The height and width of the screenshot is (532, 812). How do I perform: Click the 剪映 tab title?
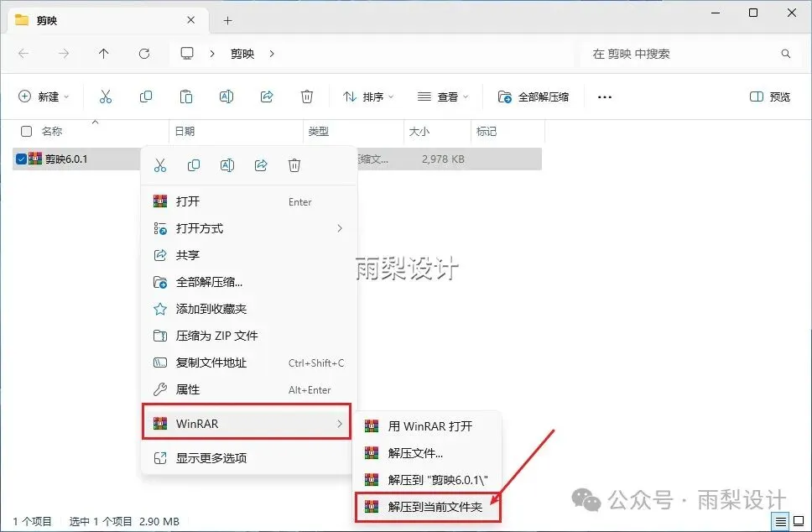click(x=47, y=21)
